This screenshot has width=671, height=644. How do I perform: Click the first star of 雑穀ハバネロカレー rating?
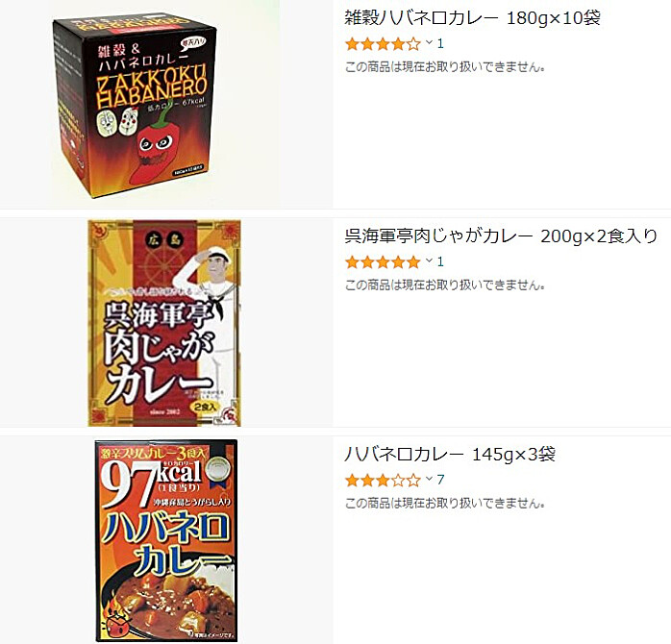[x=352, y=43]
